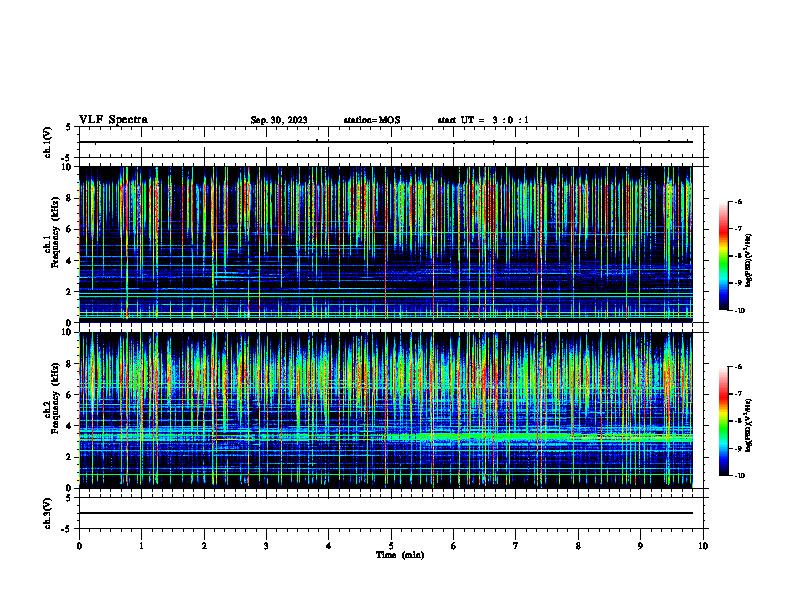The width and height of the screenshot is (792, 612).
Task: Click the ch.3(V) waveform trace line
Action: pos(386,513)
